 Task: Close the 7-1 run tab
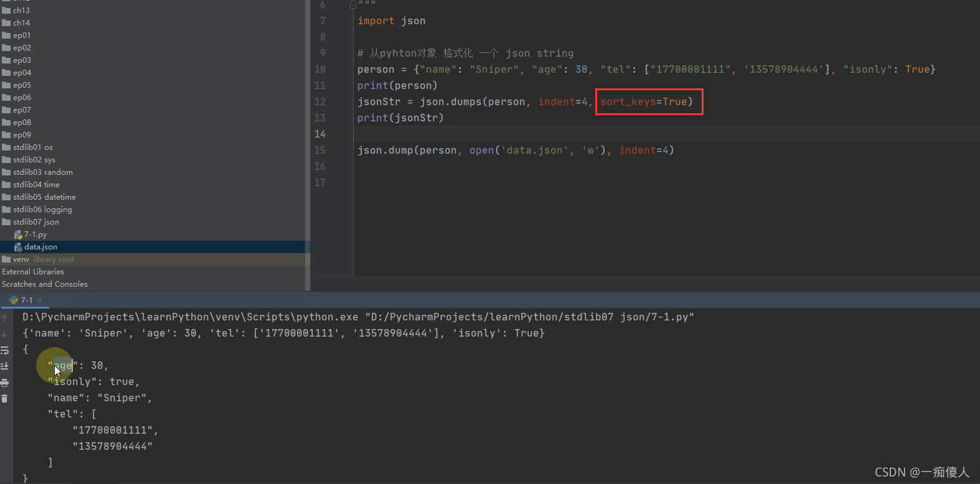40,300
